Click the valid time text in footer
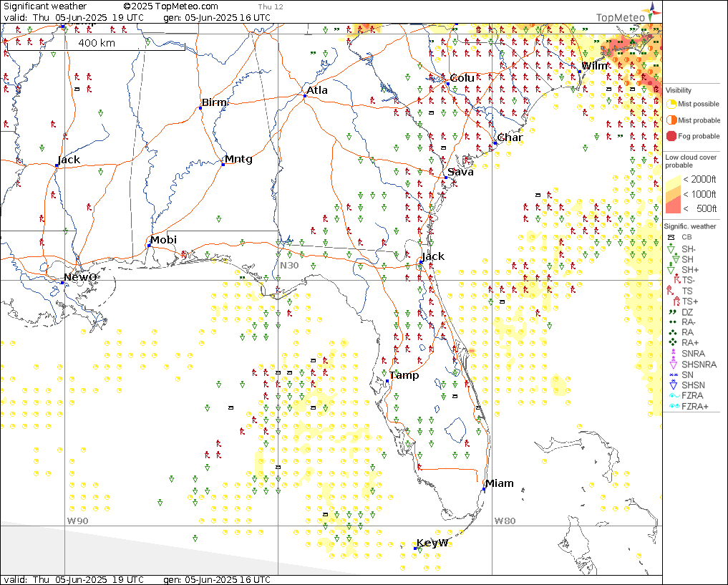The image size is (728, 585). (74, 580)
